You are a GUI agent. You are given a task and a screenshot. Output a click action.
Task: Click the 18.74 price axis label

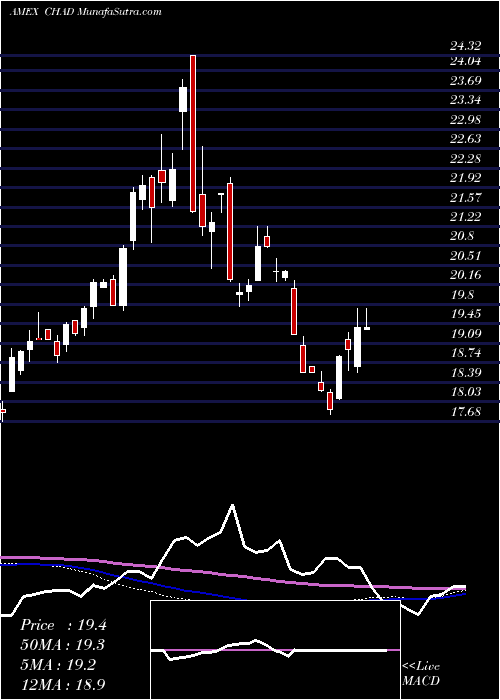[466, 353]
